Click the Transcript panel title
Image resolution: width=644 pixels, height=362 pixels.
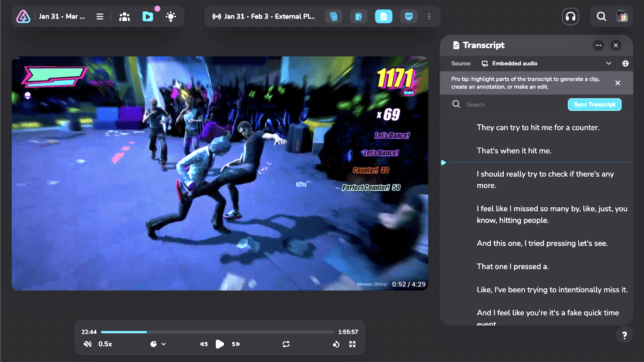tap(483, 45)
